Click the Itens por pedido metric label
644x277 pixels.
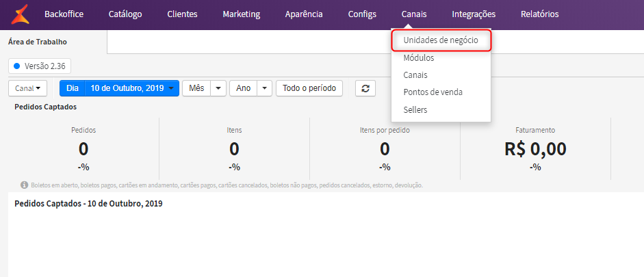pos(385,130)
